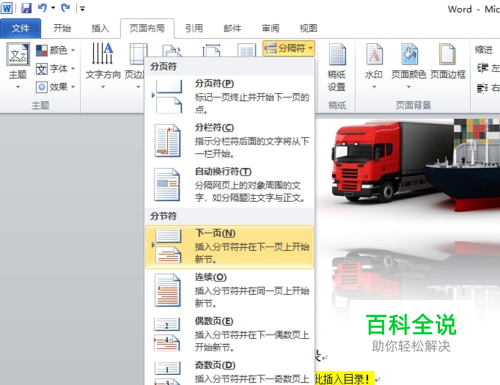Open the Themes (主题) gallery icon
This screenshot has height=385, width=500.
point(18,54)
